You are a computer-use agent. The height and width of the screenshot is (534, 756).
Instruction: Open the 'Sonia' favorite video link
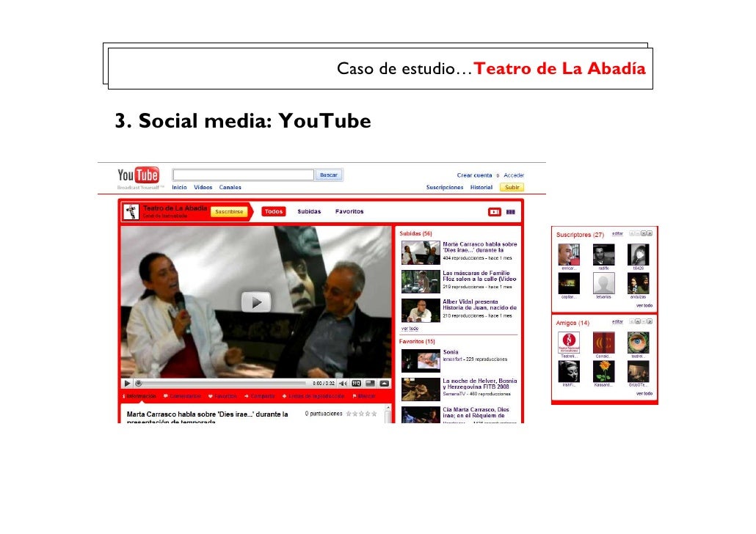tap(451, 352)
